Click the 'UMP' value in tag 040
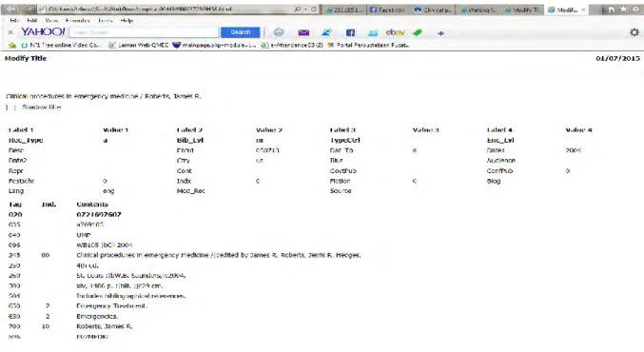The image size is (644, 352). tap(84, 235)
